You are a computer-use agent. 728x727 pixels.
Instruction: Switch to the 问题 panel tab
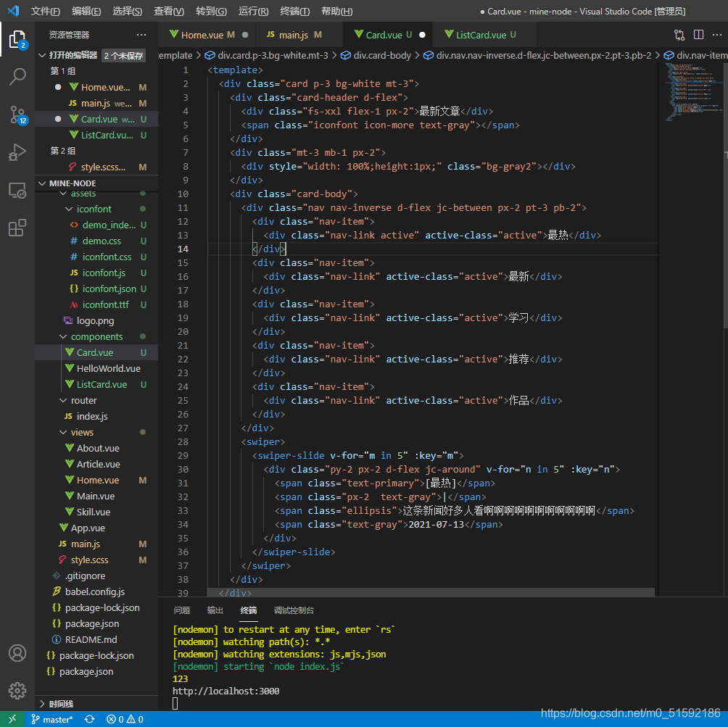tap(181, 610)
